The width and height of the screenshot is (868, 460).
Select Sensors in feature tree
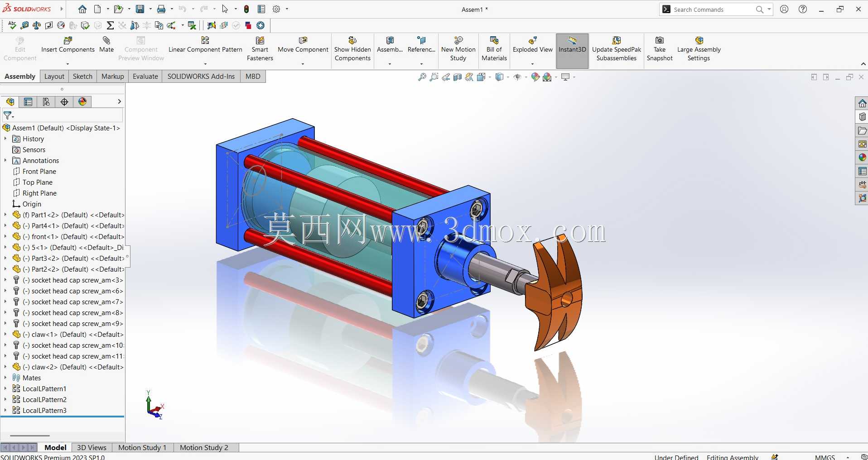34,150
